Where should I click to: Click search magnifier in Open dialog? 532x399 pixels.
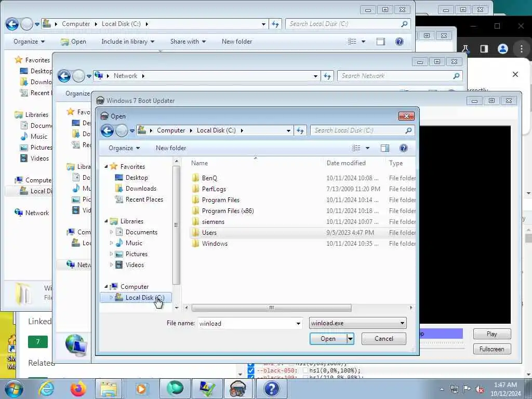click(408, 130)
